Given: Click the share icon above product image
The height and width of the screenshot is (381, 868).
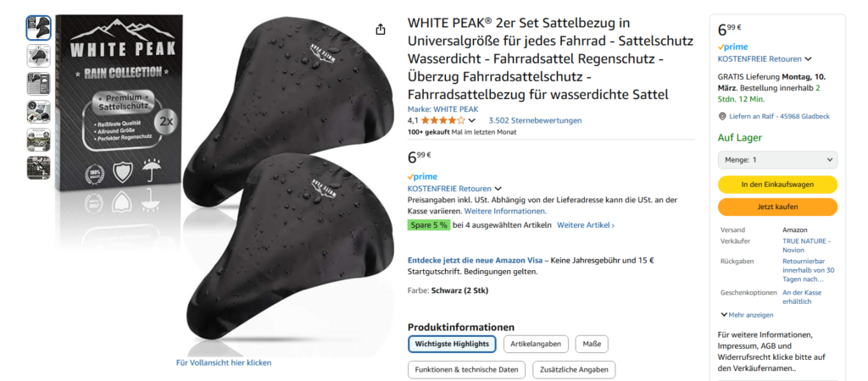Looking at the screenshot, I should click(x=381, y=30).
